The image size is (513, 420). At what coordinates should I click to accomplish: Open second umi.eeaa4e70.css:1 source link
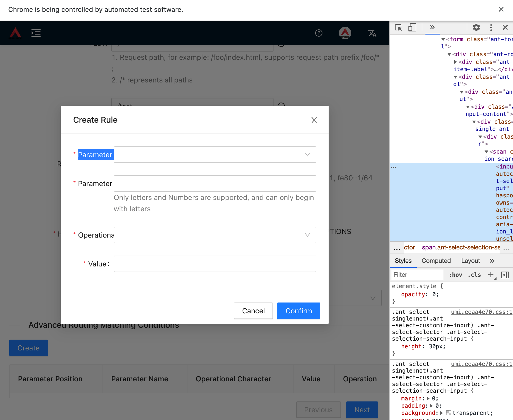pos(481,364)
